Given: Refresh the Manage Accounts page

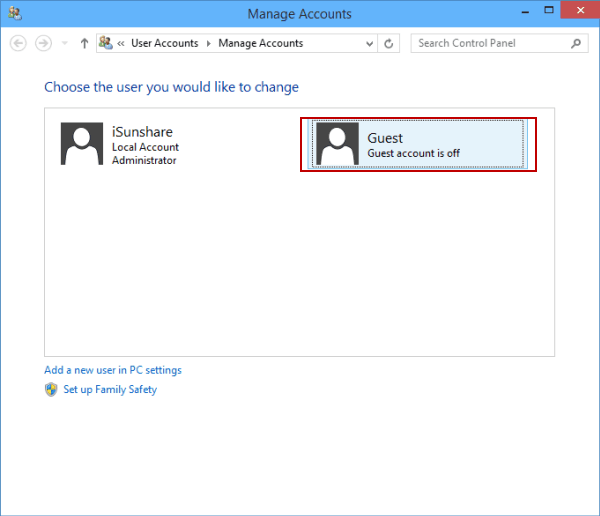Looking at the screenshot, I should (388, 44).
